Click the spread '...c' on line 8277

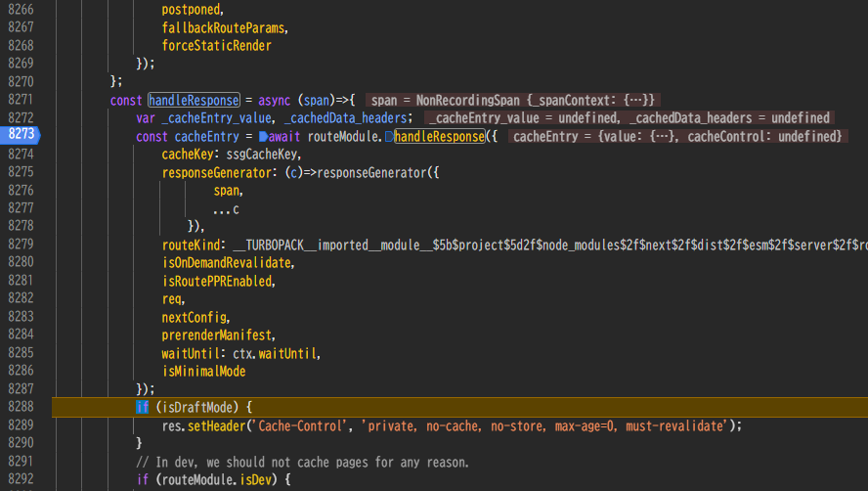click(227, 209)
